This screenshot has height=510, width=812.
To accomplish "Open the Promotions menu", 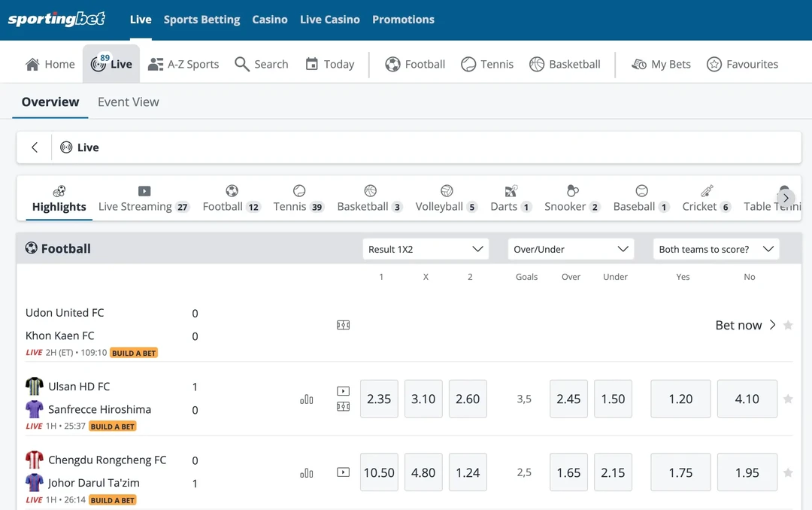I will [x=403, y=20].
